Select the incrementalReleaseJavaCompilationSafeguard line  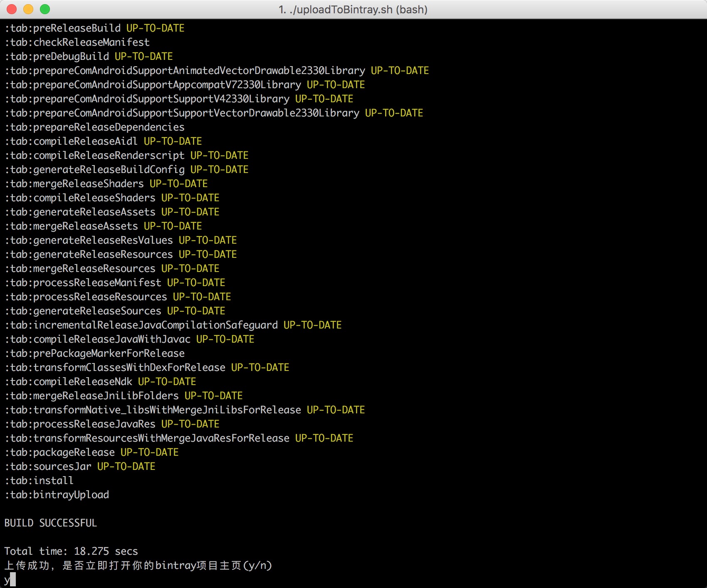pyautogui.click(x=173, y=325)
